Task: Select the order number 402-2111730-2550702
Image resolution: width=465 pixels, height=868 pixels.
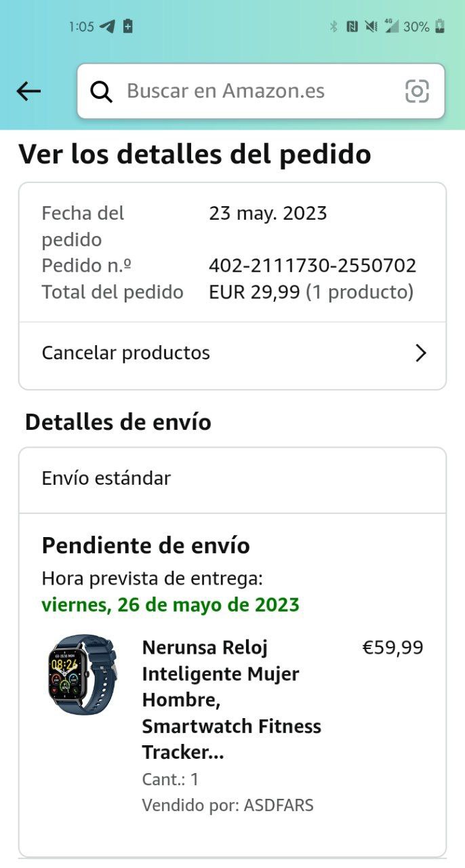Action: [312, 266]
